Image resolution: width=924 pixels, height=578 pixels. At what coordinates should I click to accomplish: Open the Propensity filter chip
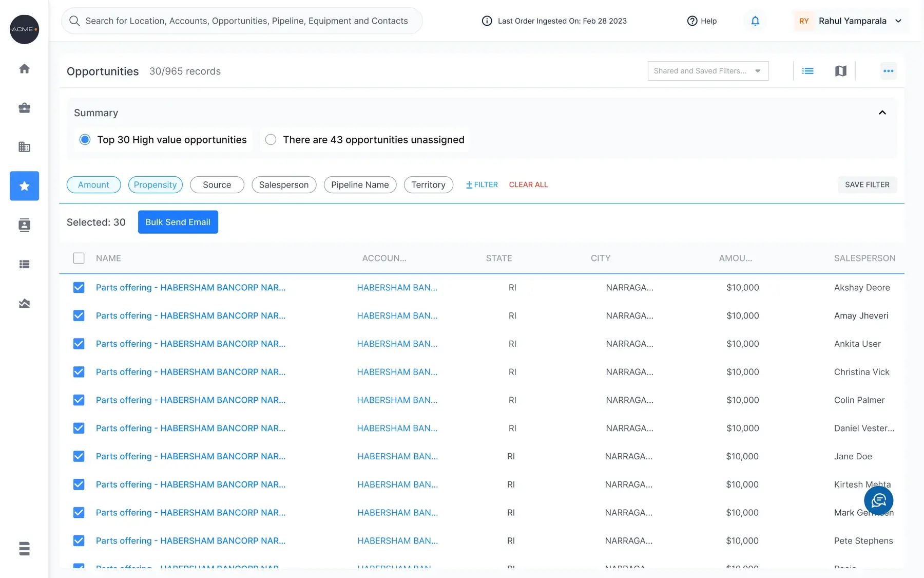pyautogui.click(x=155, y=185)
